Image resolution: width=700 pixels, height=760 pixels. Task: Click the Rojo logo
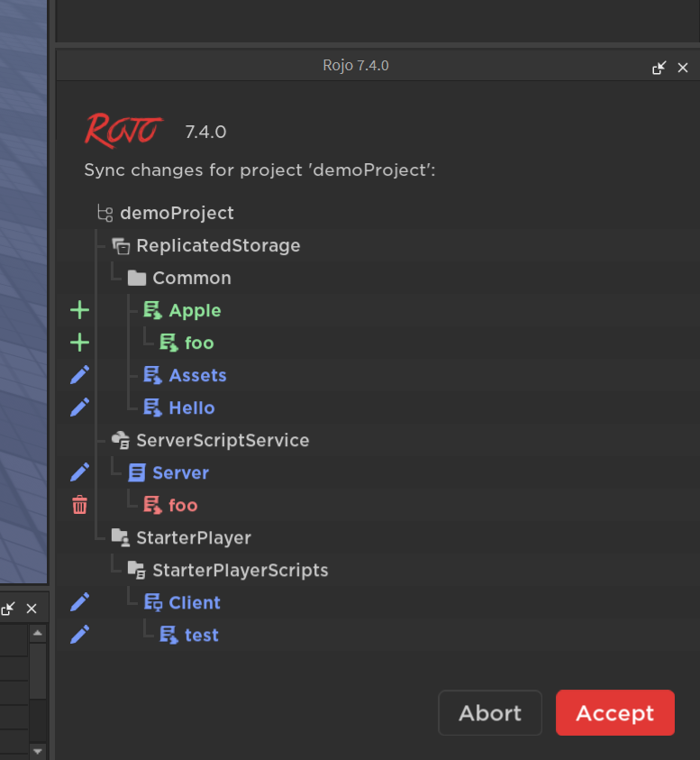pyautogui.click(x=123, y=130)
